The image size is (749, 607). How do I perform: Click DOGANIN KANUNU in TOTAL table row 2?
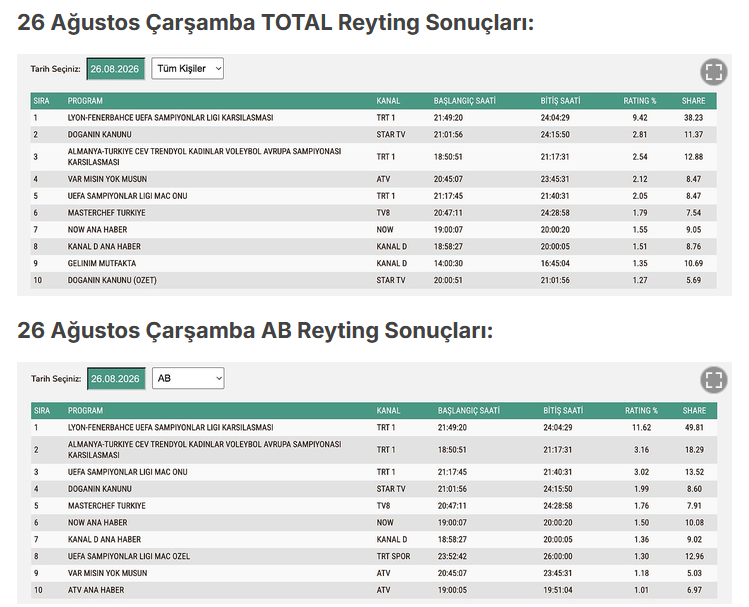(99, 135)
